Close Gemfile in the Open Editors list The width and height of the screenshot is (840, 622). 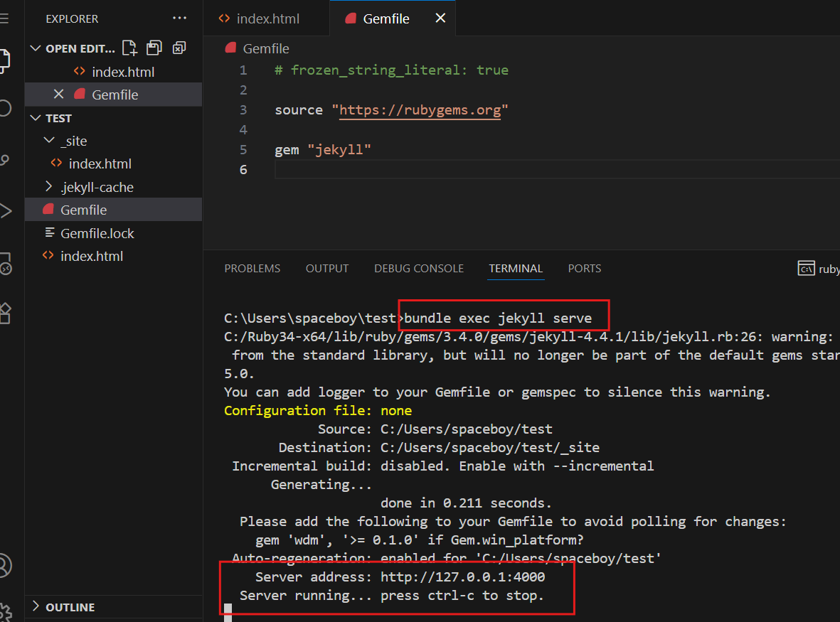59,95
